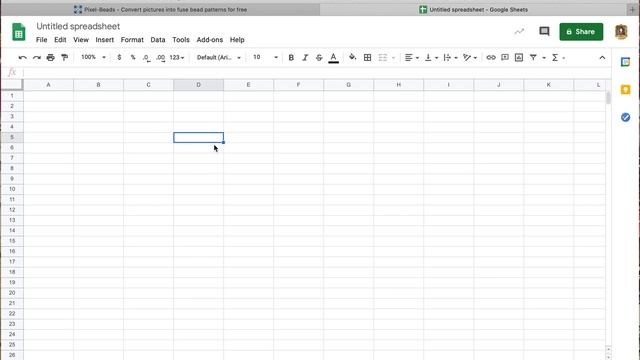640x360 pixels.
Task: Open text wrapping dropdown
Action: pos(450,58)
